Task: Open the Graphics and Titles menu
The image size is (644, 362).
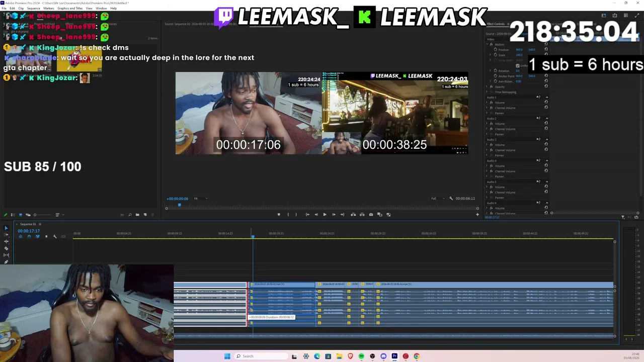Action: point(70,9)
